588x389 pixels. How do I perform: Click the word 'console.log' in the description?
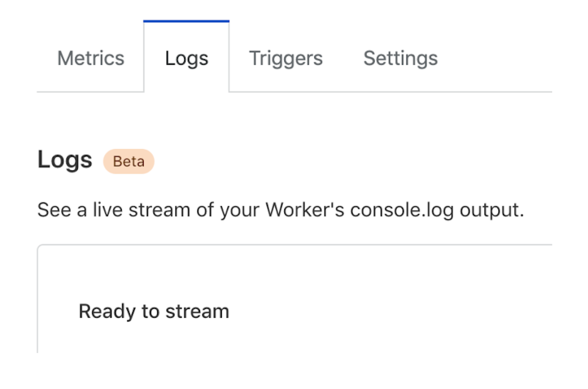402,210
